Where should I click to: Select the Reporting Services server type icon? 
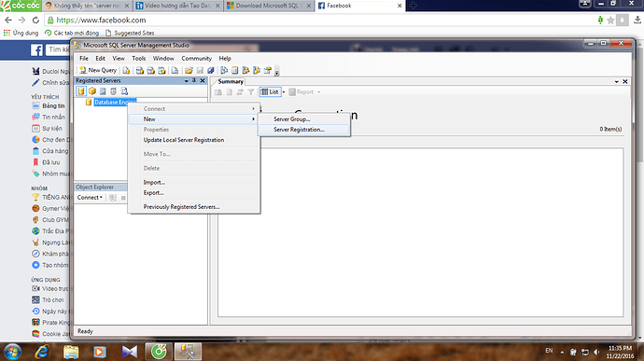(103, 91)
